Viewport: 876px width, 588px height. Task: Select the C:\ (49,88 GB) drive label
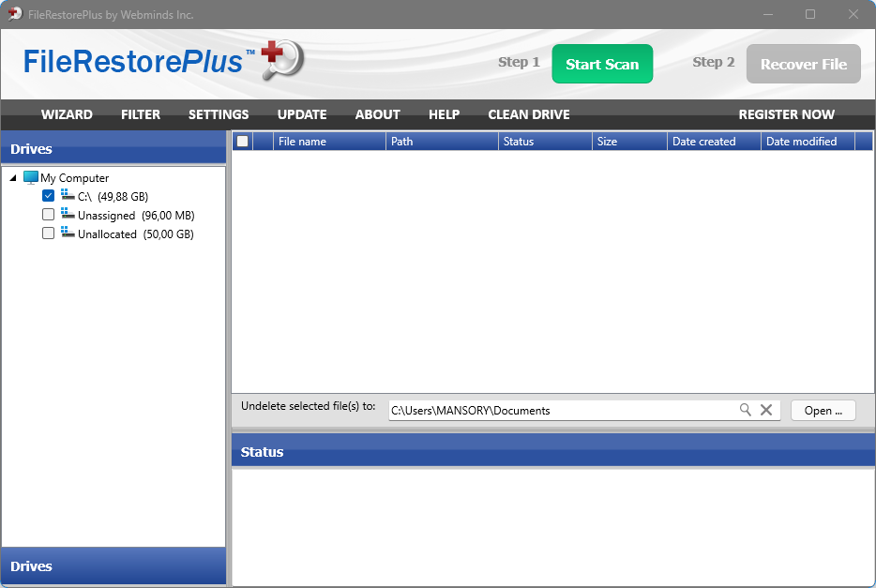click(x=113, y=197)
